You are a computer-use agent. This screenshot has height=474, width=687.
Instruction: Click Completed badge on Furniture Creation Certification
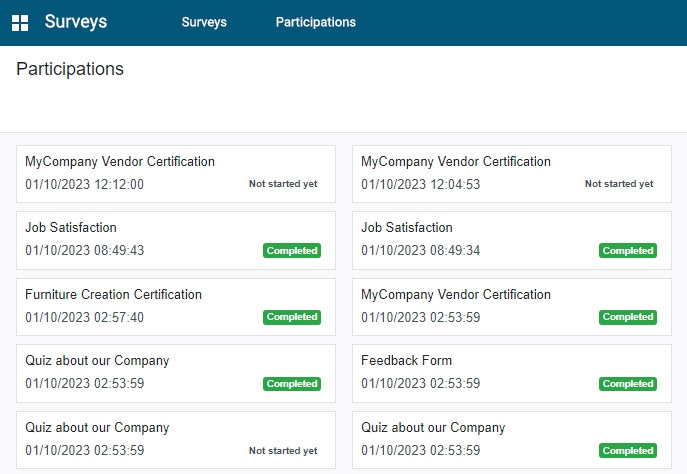tap(292, 317)
